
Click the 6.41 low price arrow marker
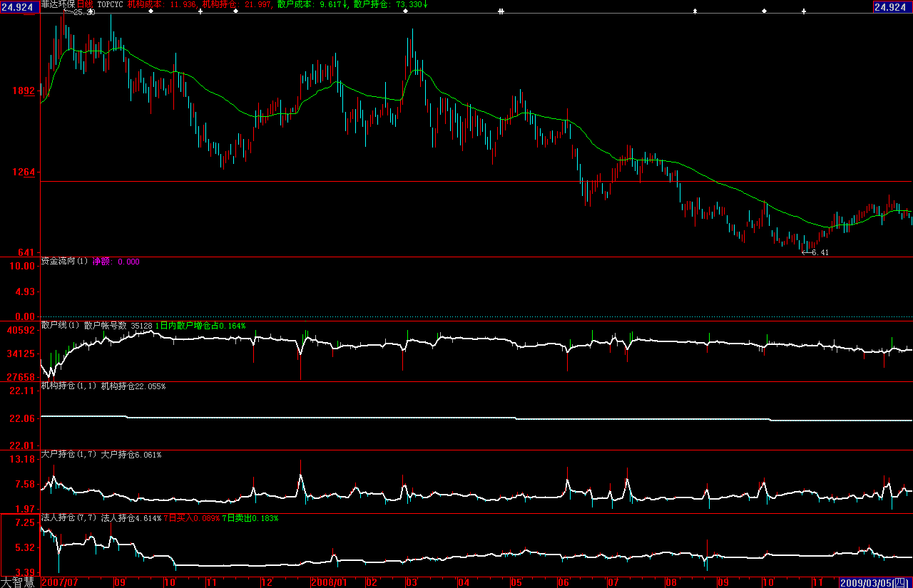815,252
